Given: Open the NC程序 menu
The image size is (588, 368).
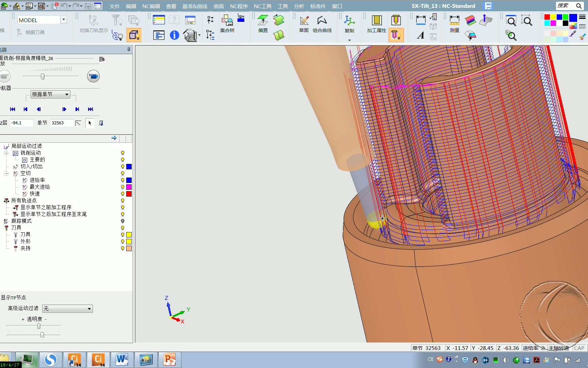Looking at the screenshot, I should [x=239, y=6].
